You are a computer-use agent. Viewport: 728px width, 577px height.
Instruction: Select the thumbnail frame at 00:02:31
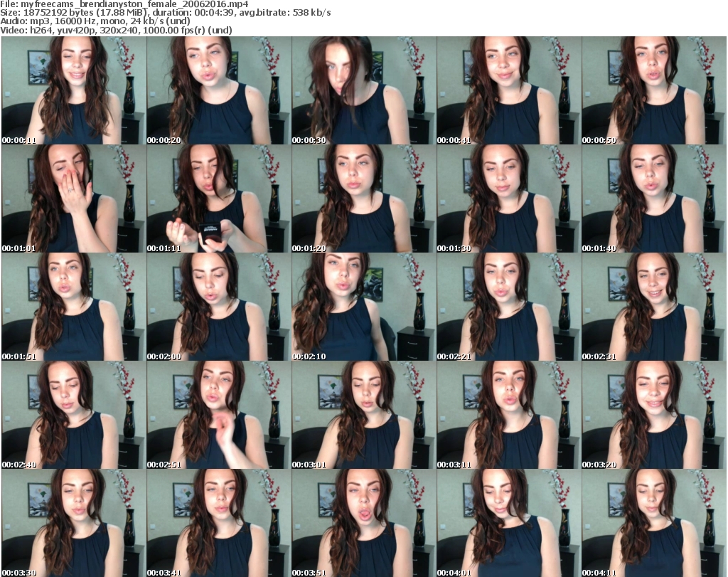pos(654,307)
